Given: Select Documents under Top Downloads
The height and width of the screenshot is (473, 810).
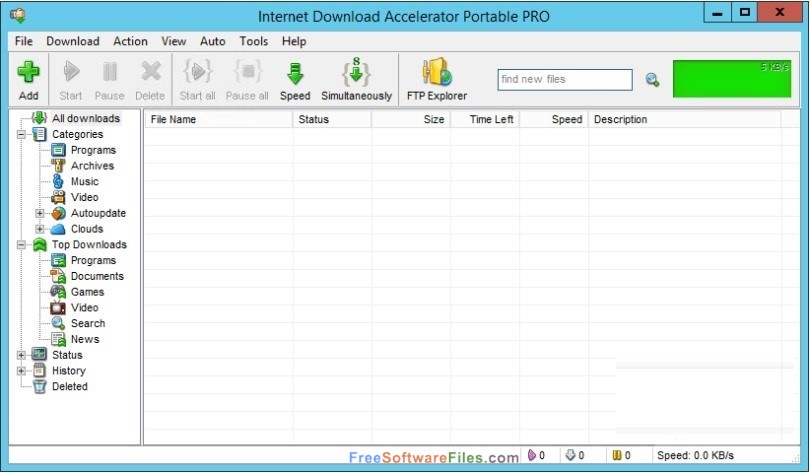Looking at the screenshot, I should [97, 276].
